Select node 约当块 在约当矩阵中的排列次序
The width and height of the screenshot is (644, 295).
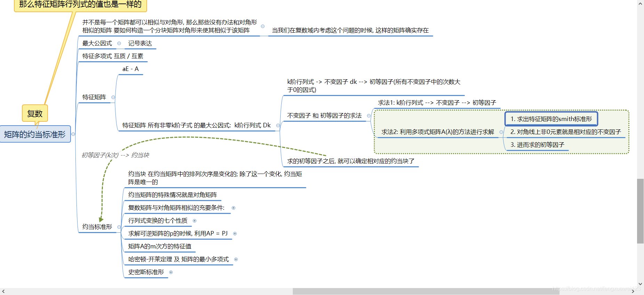pos(215,178)
